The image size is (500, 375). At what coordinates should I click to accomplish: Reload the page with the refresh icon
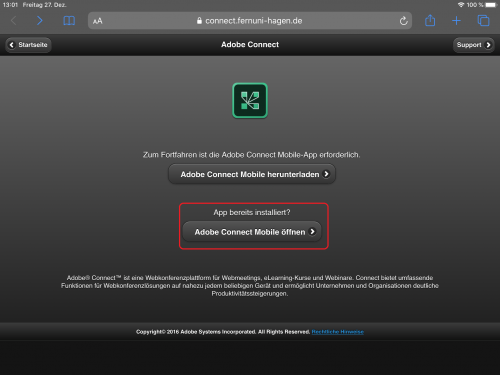pos(403,21)
